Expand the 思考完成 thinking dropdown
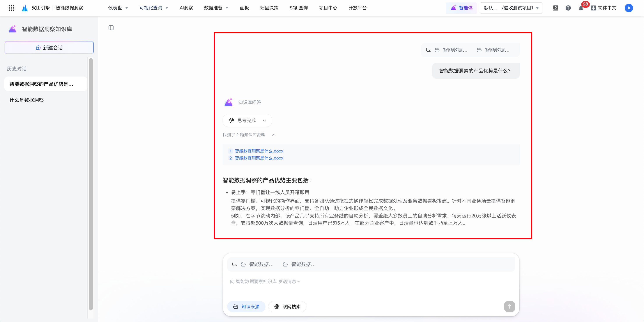The height and width of the screenshot is (322, 644). 247,121
